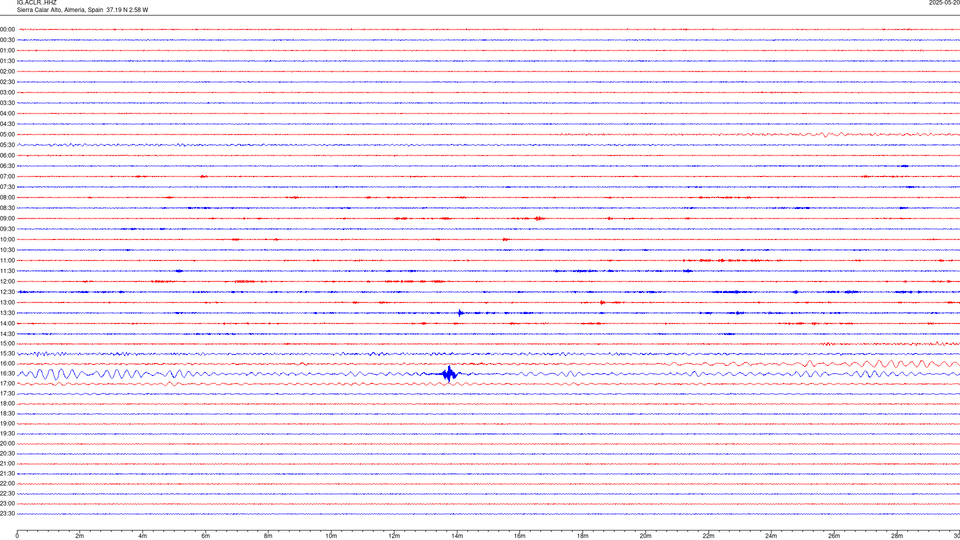Click the 17:00 time label
The height and width of the screenshot is (540, 960).
(7, 383)
